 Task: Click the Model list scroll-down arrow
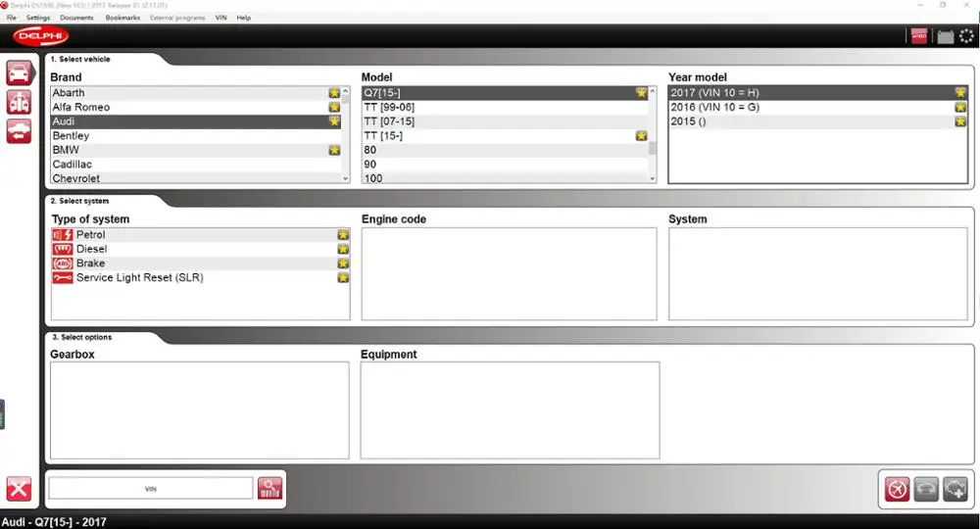coord(653,178)
